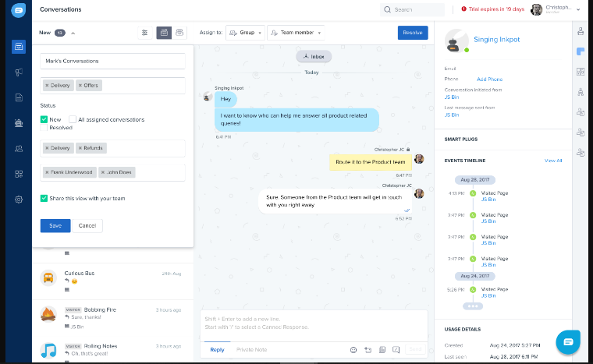The height and width of the screenshot is (364, 593).
Task: Open the Singing Inkpot name link
Action: [496, 40]
